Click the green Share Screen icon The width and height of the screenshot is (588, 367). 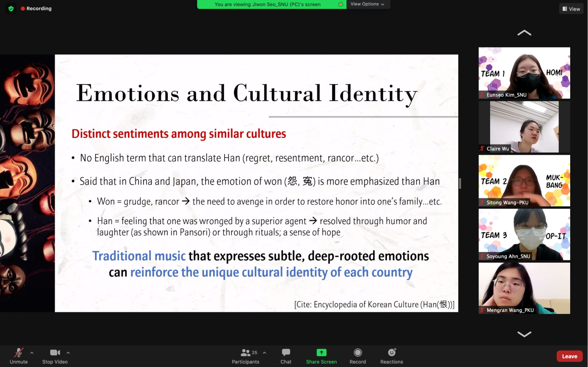[x=321, y=353]
